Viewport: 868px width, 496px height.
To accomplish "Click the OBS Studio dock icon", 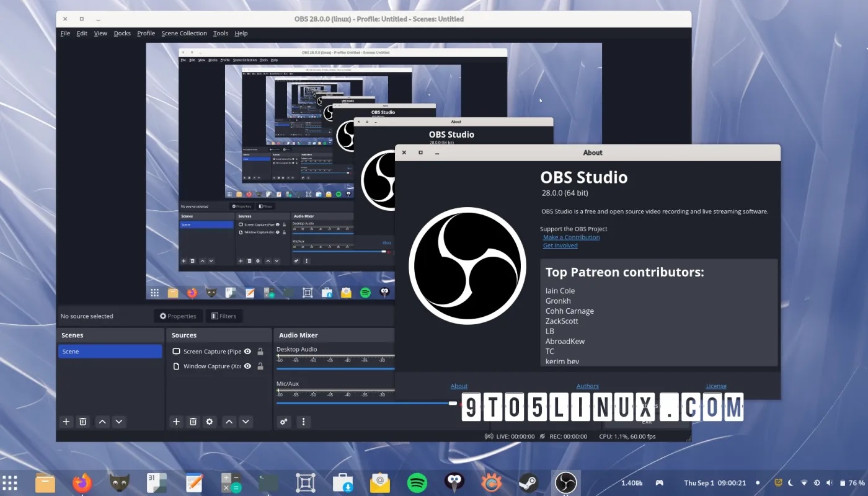I will pos(565,482).
